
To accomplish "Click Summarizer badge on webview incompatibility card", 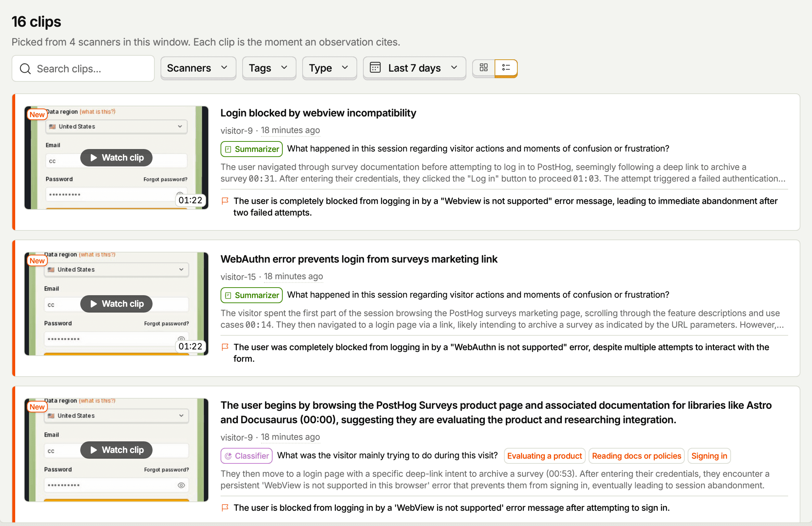I will (x=252, y=149).
